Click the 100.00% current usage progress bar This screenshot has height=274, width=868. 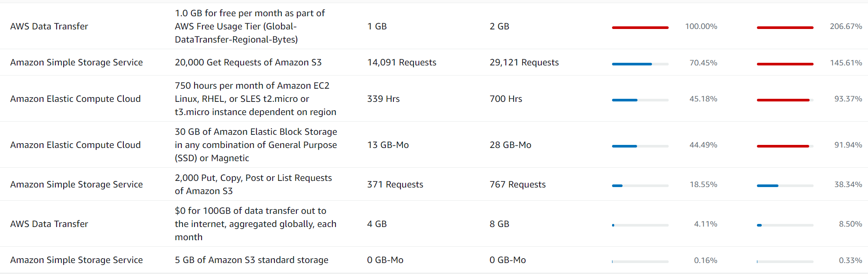point(640,27)
